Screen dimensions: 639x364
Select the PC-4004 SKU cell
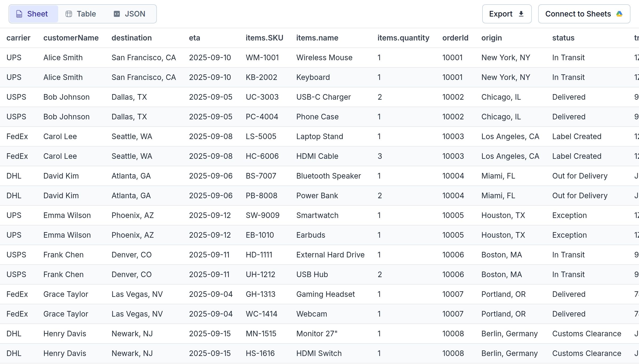click(x=262, y=117)
